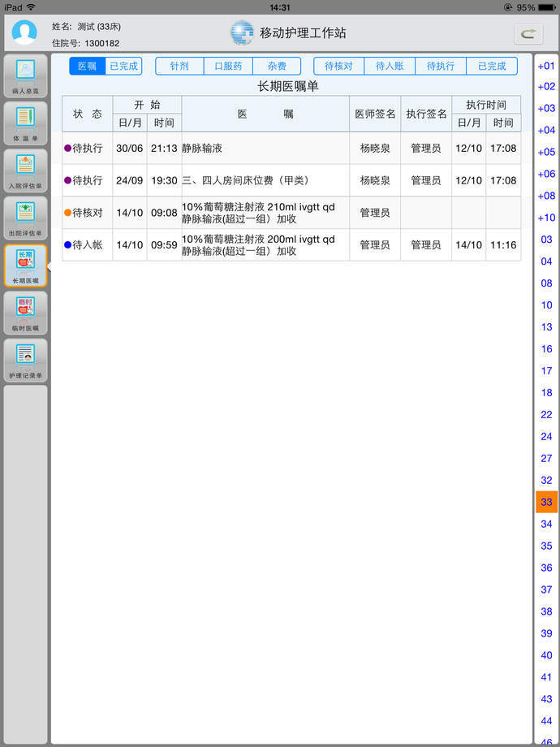Click the 210ml 葡萄糖注射液 order
This screenshot has width=560, height=747.
(x=259, y=213)
